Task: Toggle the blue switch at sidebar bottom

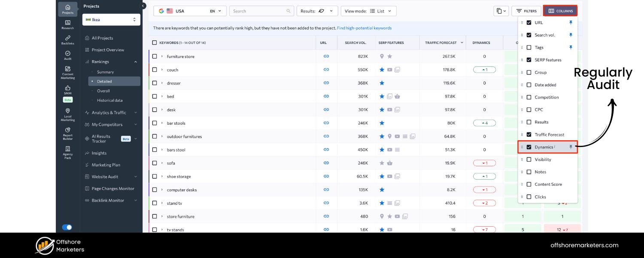Action: pos(67,227)
